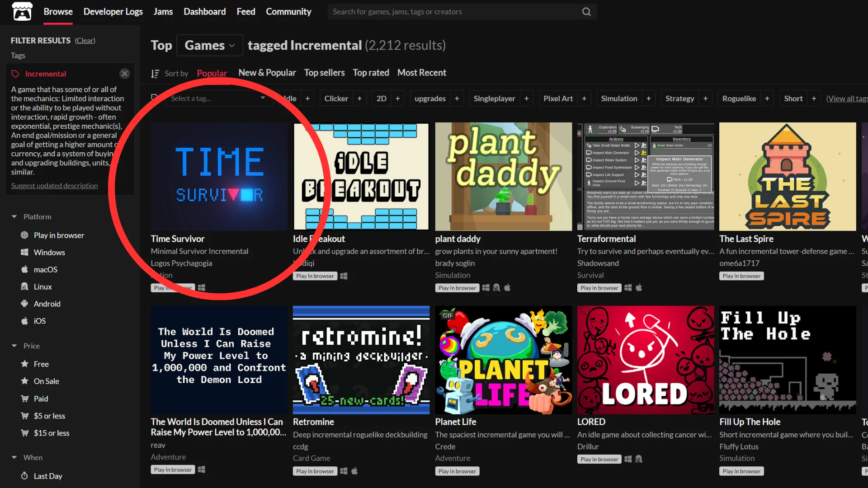The width and height of the screenshot is (868, 488).
Task: Click the Clear filters link
Action: pos(85,41)
